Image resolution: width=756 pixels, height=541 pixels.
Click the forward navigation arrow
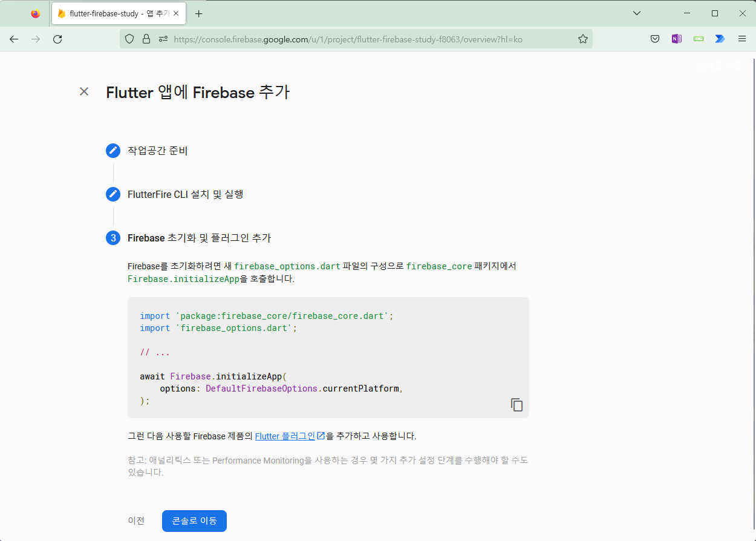click(x=36, y=39)
